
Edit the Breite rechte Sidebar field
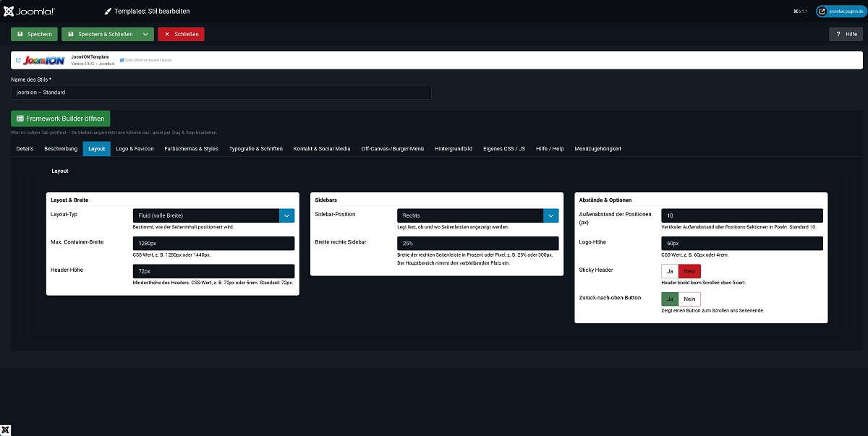[x=478, y=244]
